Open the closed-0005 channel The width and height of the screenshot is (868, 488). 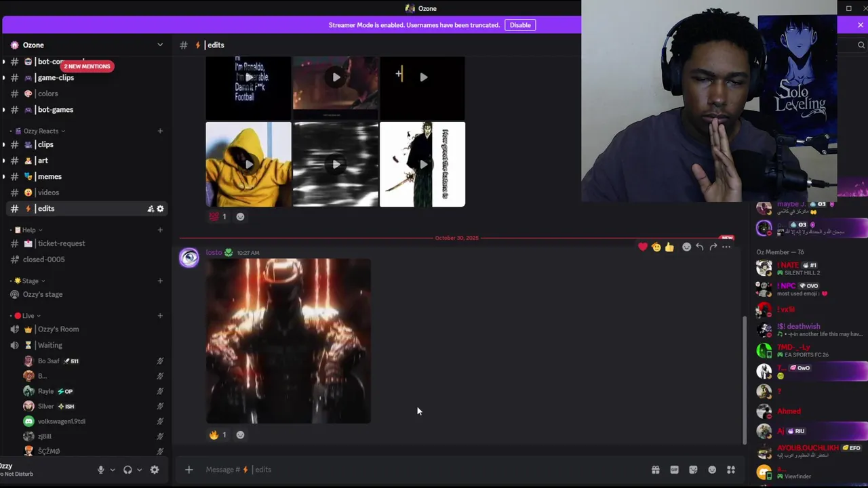pos(87,260)
